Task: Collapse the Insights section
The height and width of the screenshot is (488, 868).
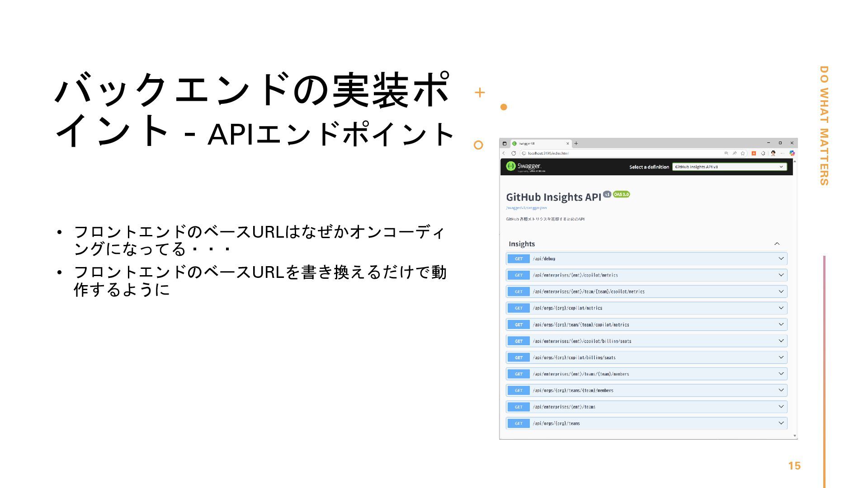Action: [x=777, y=244]
